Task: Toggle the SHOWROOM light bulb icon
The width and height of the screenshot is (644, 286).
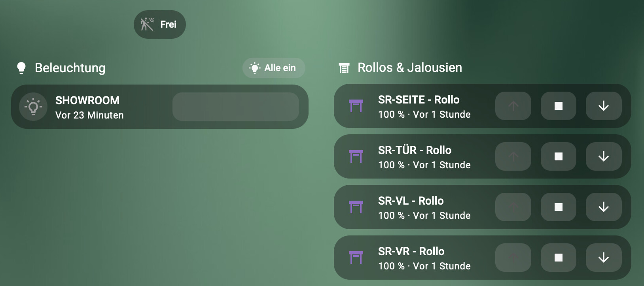Action: [33, 107]
